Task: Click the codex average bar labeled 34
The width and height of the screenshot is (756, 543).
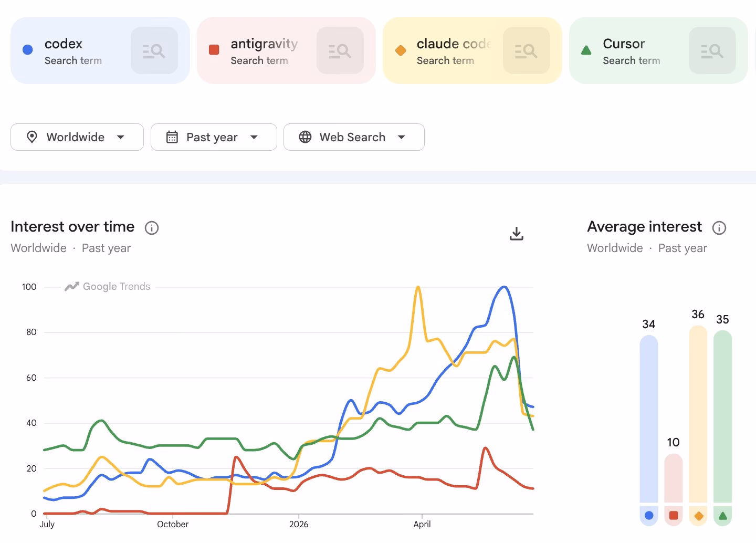Action: click(649, 419)
